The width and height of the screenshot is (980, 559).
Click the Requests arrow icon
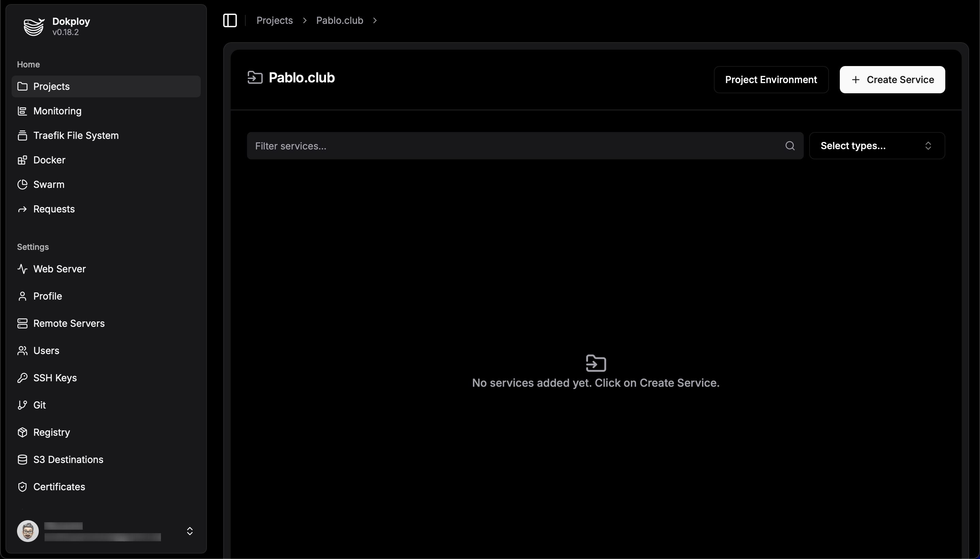pyautogui.click(x=22, y=209)
